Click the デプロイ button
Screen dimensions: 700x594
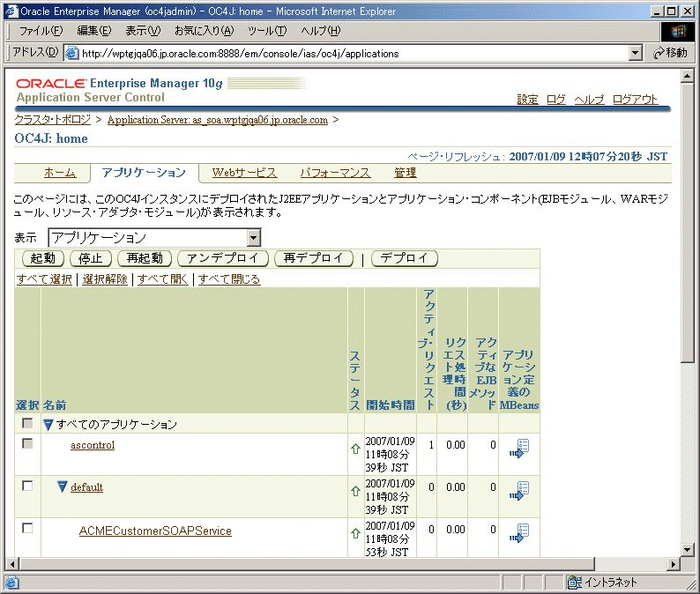(x=405, y=258)
